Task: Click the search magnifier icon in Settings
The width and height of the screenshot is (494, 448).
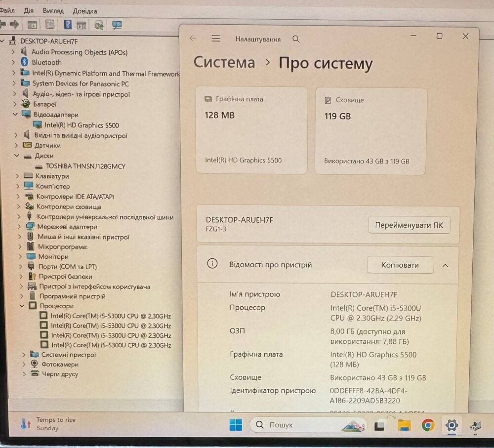Action: tap(296, 40)
